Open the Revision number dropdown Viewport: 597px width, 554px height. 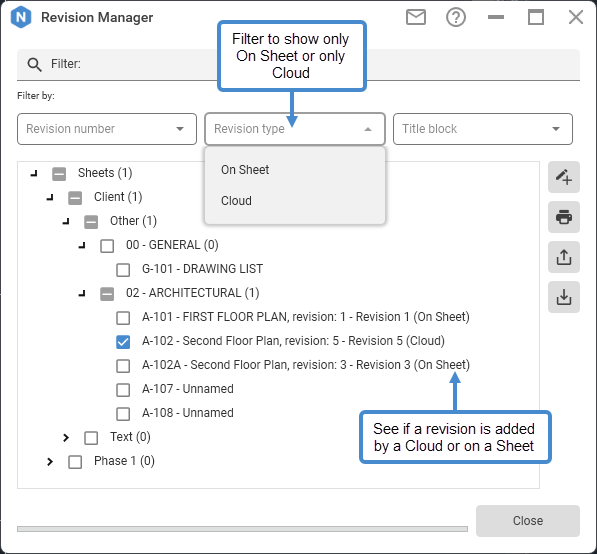pyautogui.click(x=107, y=129)
